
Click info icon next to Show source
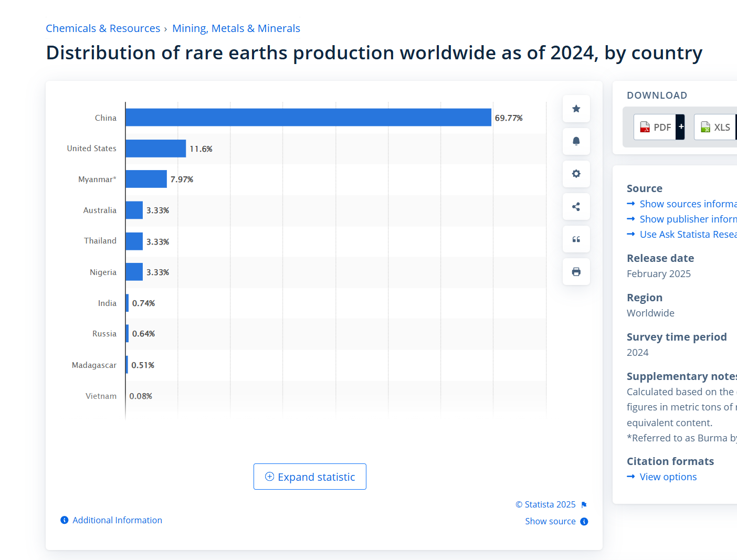click(584, 522)
